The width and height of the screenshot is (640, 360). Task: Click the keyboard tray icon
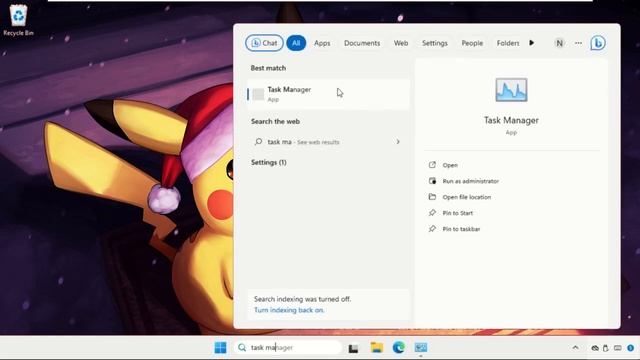point(618,348)
